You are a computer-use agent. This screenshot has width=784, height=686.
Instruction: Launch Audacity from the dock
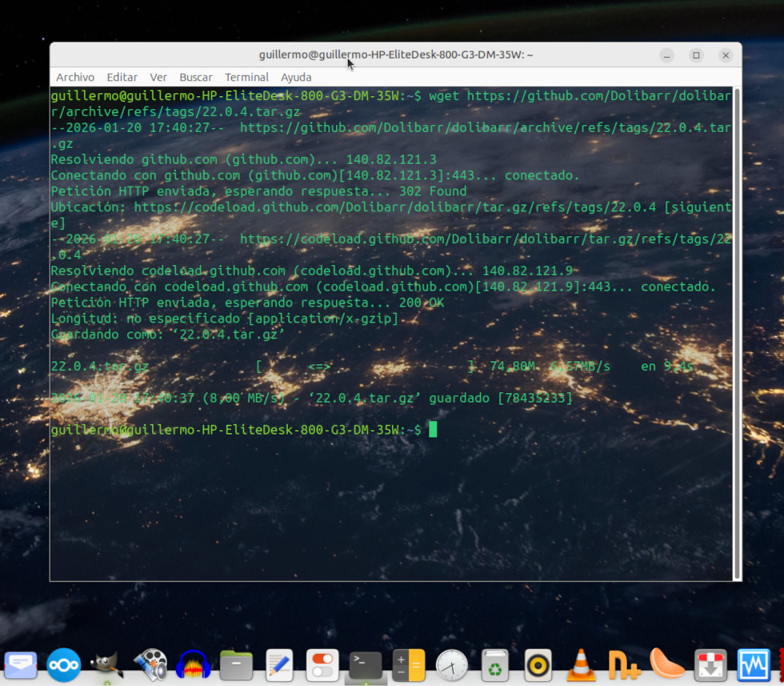tap(193, 664)
